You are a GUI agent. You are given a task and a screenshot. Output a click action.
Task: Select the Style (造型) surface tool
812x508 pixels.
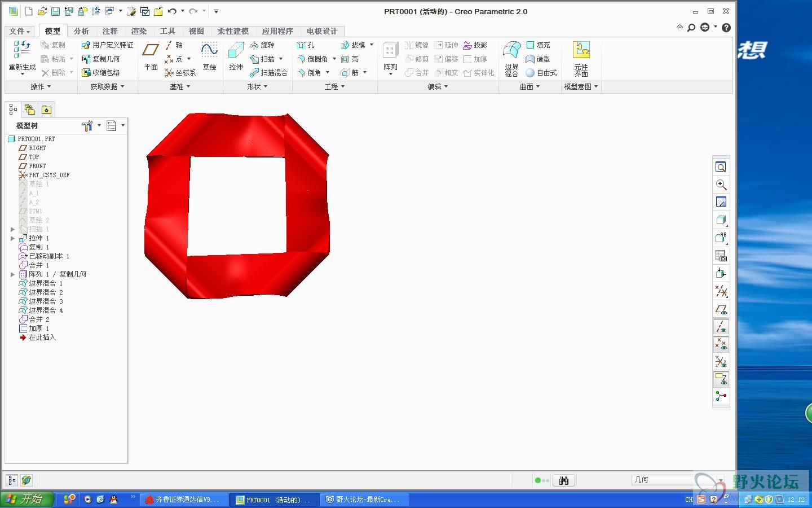click(538, 59)
